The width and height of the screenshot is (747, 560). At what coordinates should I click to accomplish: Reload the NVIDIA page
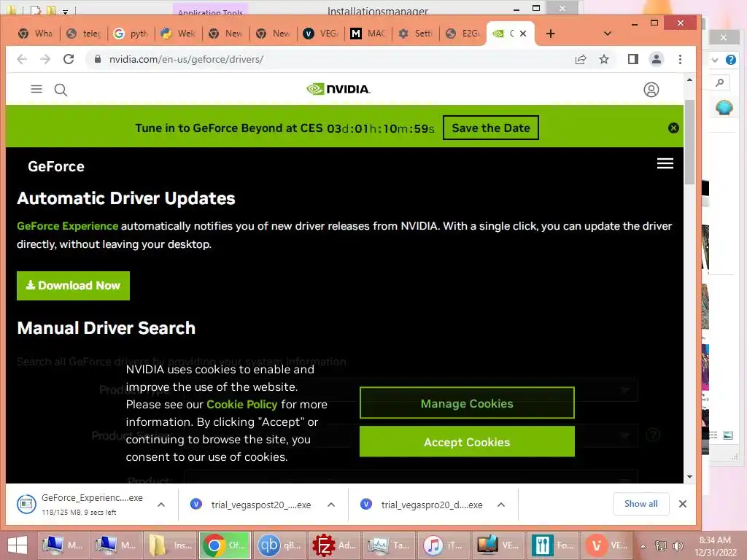[x=69, y=59]
